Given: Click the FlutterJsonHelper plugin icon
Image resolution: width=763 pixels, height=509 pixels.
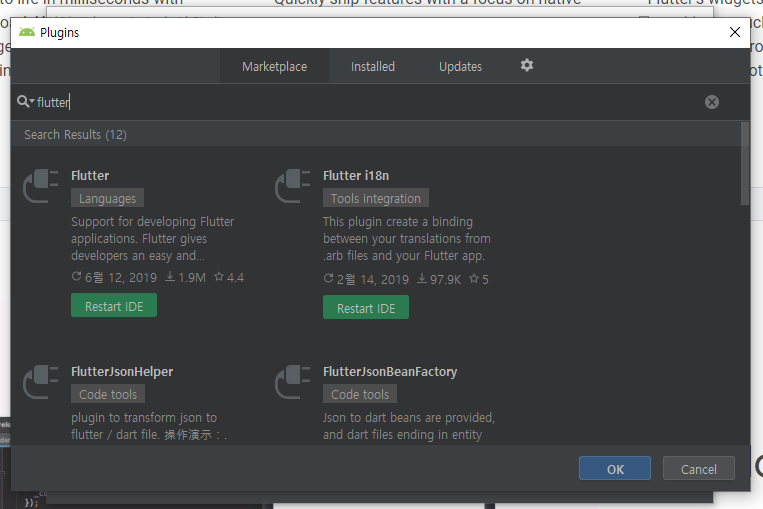Looking at the screenshot, I should [x=41, y=382].
